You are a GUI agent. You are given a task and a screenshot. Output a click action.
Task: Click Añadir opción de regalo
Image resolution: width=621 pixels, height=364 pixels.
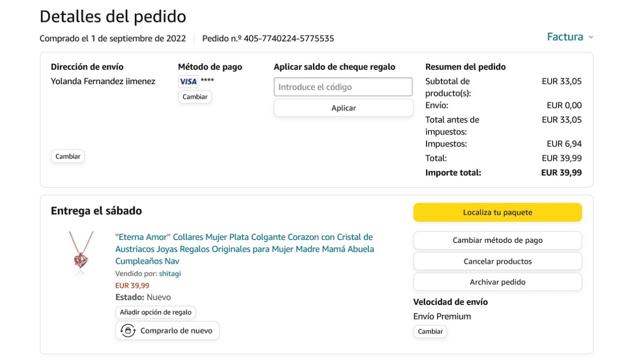point(156,312)
